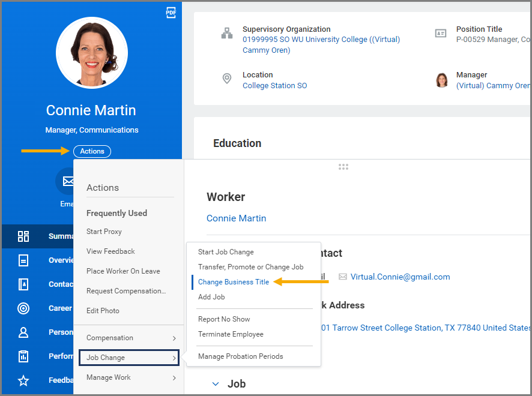Choose Terminate Employee from the submenu
Image resolution: width=532 pixels, height=396 pixels.
pyautogui.click(x=231, y=334)
